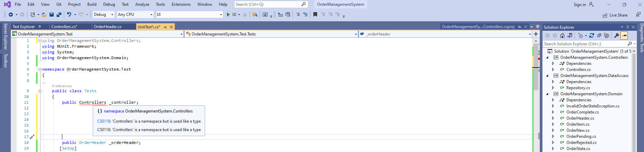Switch Solution Explorer views icon

570,35
